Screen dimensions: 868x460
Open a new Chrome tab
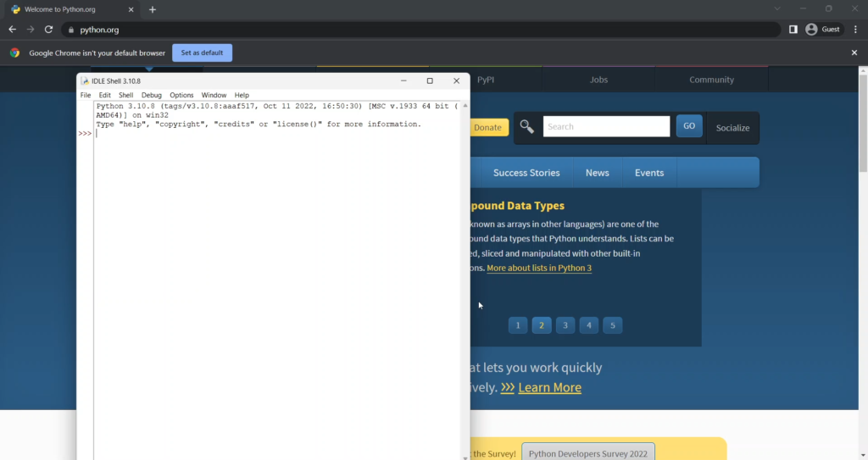pos(153,9)
